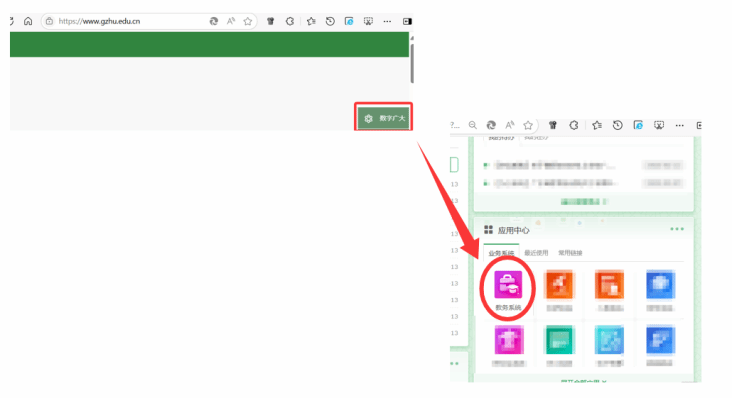Click the gzhu.edu.cn page vertical scrollbar thumb
The height and width of the screenshot is (398, 732).
point(412,63)
